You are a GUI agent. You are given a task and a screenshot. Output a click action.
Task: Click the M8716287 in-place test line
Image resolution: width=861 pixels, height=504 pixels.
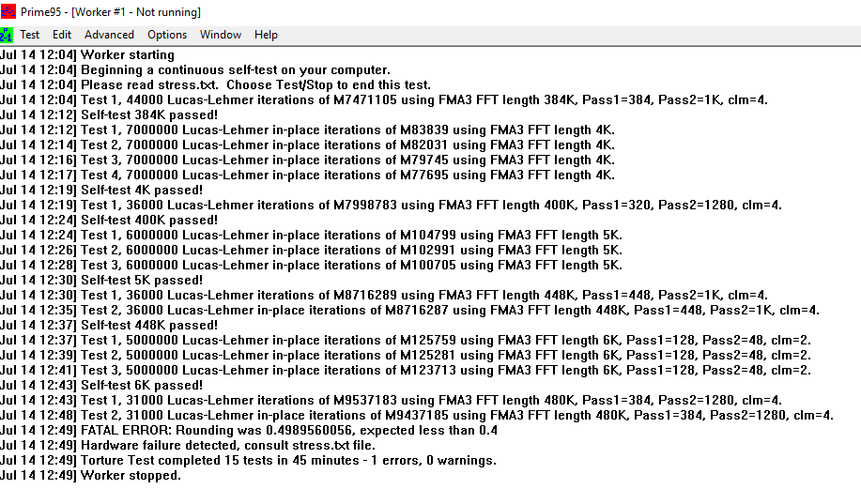tap(409, 311)
